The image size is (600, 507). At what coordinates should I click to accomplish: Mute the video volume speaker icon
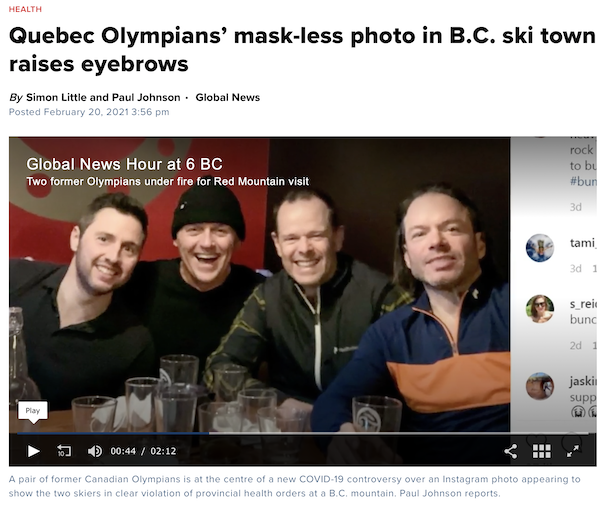95,451
